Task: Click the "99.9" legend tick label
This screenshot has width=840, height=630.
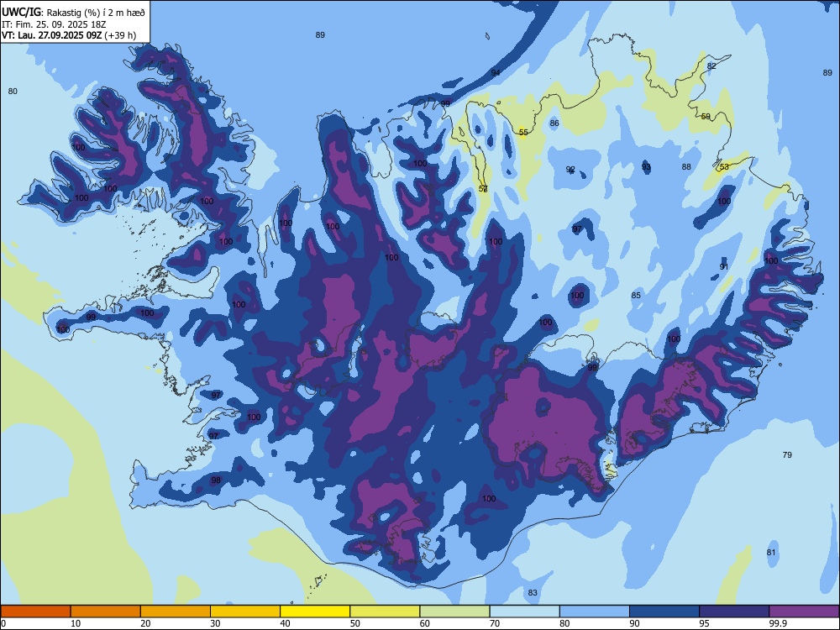Action: tap(778, 623)
